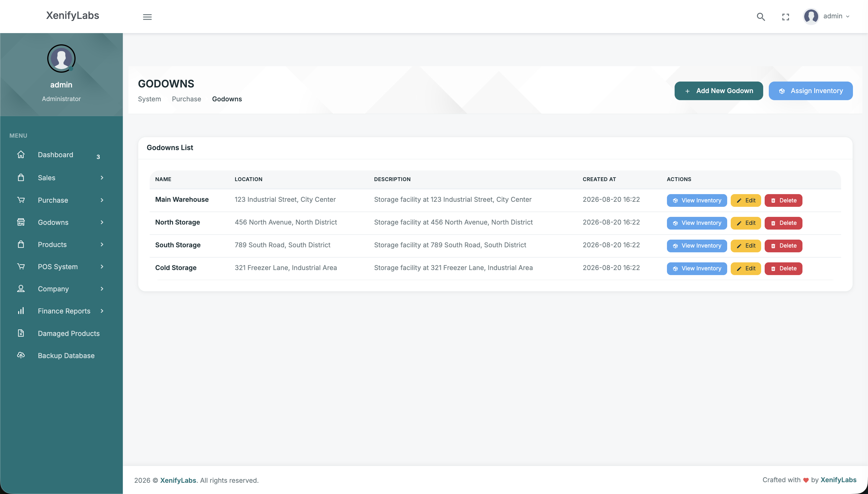Edit the South Storage godown
The width and height of the screenshot is (868, 494).
(x=746, y=246)
